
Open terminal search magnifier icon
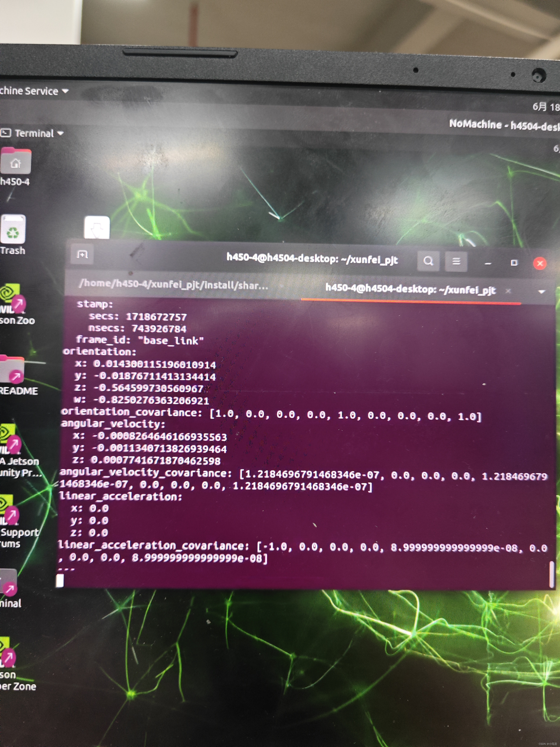click(x=428, y=261)
